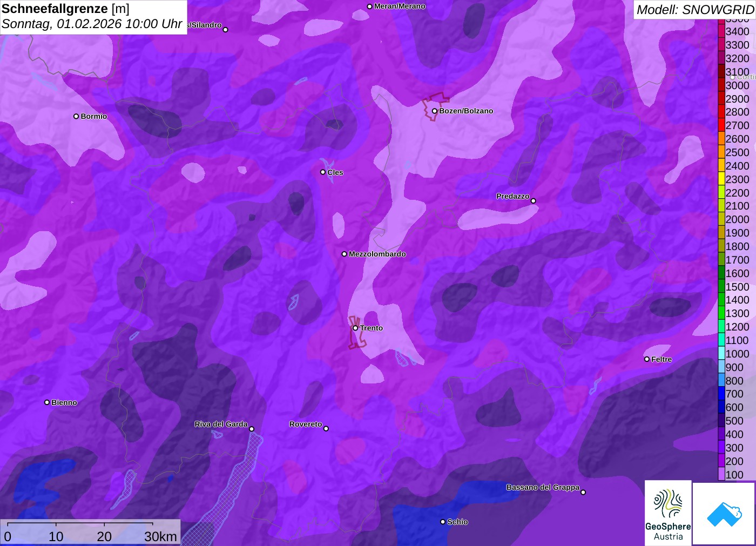Select the Mezzolombardo map marker
756x546 pixels.
click(x=345, y=254)
